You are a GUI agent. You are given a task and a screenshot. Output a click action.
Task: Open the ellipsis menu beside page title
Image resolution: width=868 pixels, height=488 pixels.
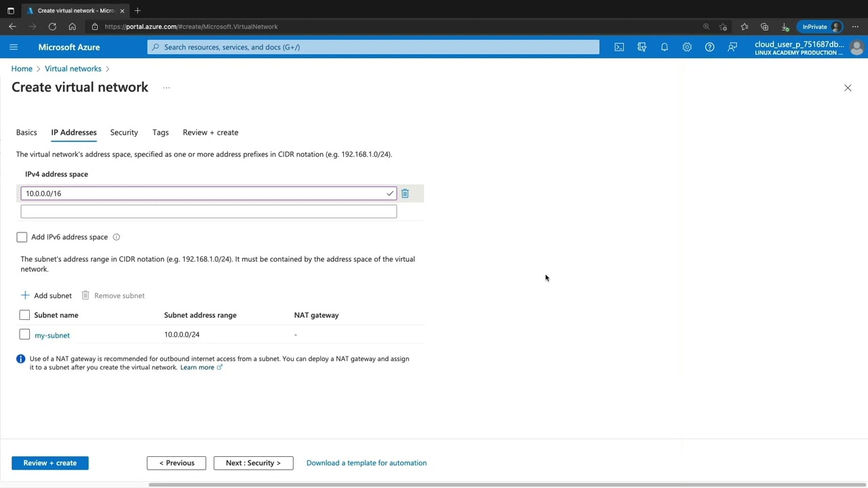point(166,87)
